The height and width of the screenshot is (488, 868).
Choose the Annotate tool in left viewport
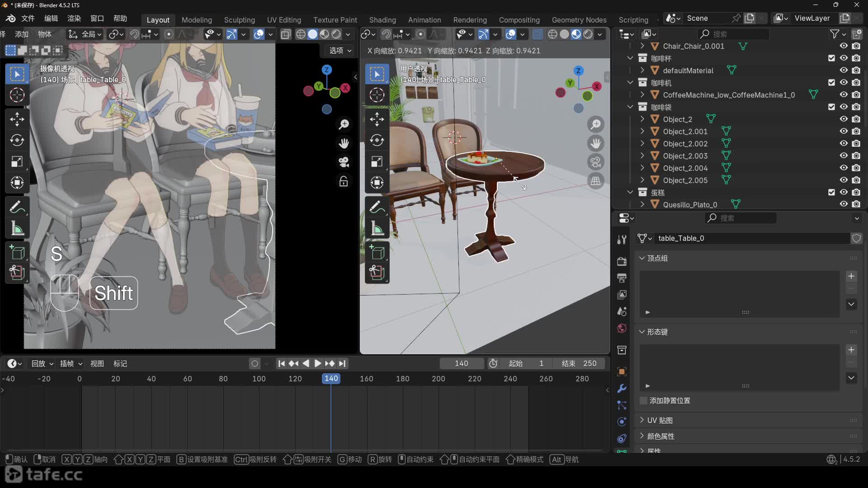[x=17, y=207]
